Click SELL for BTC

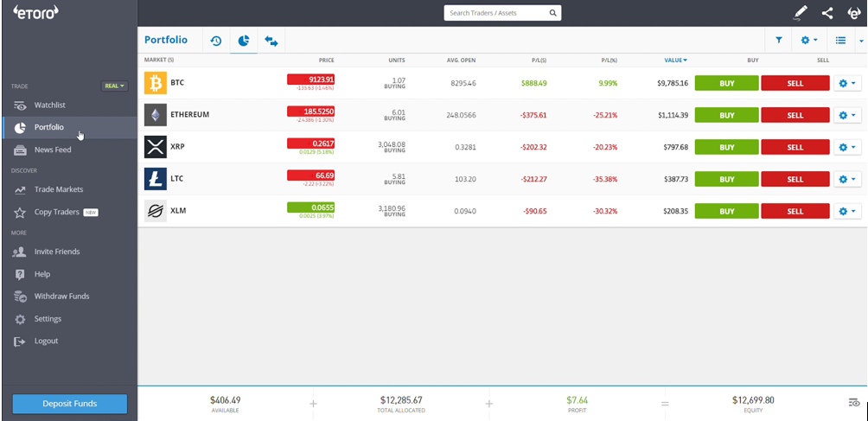[x=795, y=84]
